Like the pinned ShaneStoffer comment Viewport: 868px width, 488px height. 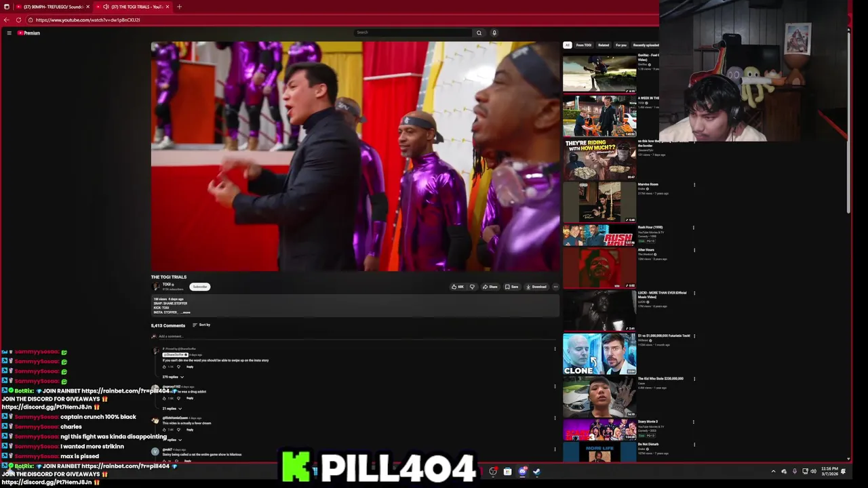point(164,367)
